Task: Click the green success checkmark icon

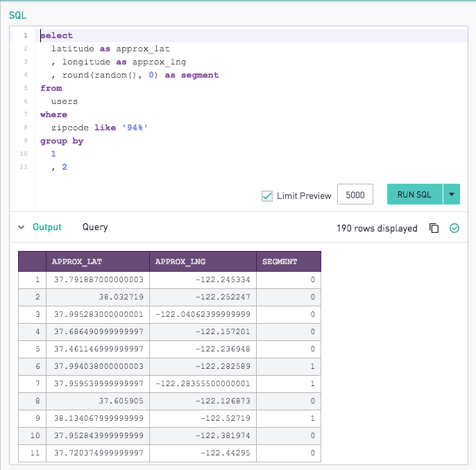Action: point(454,228)
